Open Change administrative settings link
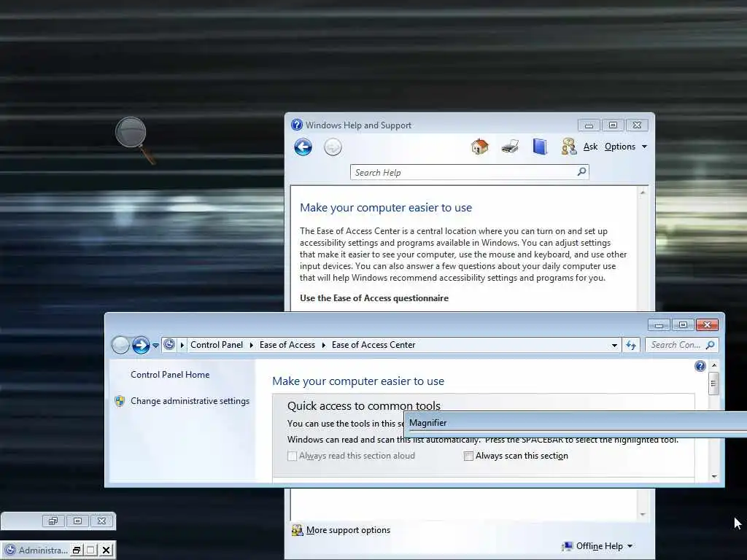 [x=190, y=401]
